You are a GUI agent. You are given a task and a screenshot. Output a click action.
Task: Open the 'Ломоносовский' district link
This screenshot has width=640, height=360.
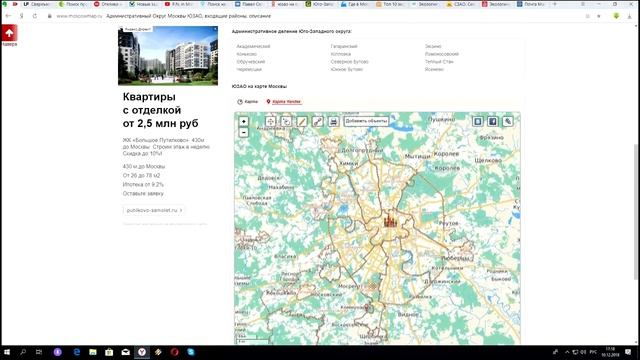(x=442, y=54)
